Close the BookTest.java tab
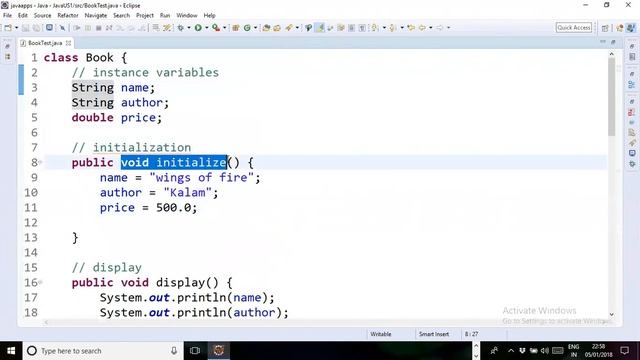The height and width of the screenshot is (360, 640). click(69, 43)
